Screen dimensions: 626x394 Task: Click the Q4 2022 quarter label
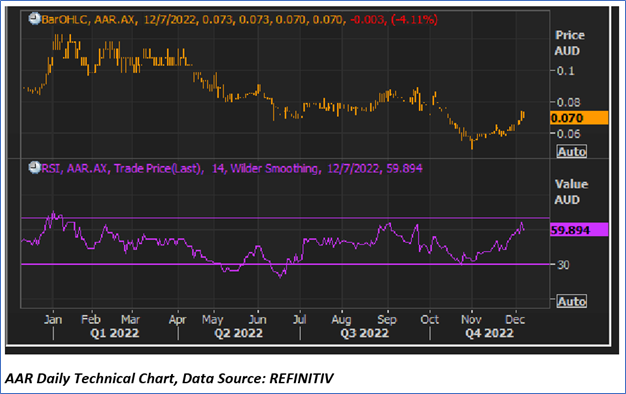click(489, 333)
